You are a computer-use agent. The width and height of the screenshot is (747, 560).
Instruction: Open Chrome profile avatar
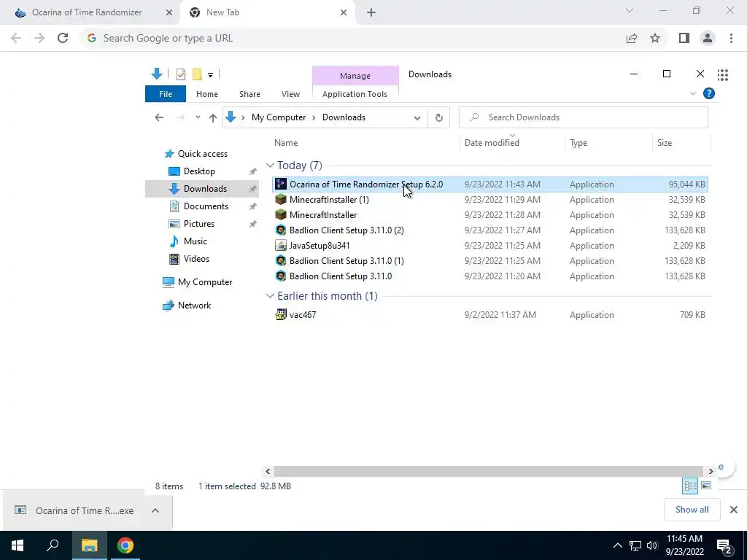[708, 38]
